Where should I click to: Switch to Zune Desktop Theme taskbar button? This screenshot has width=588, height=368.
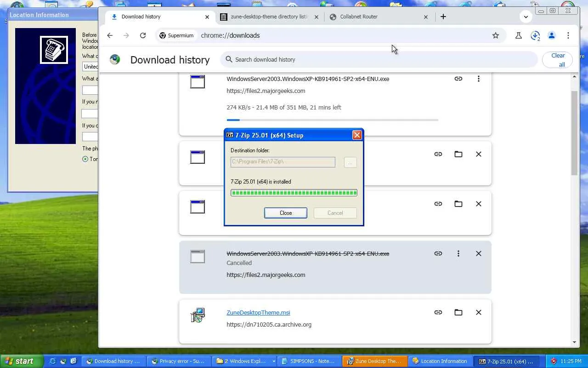(x=375, y=361)
